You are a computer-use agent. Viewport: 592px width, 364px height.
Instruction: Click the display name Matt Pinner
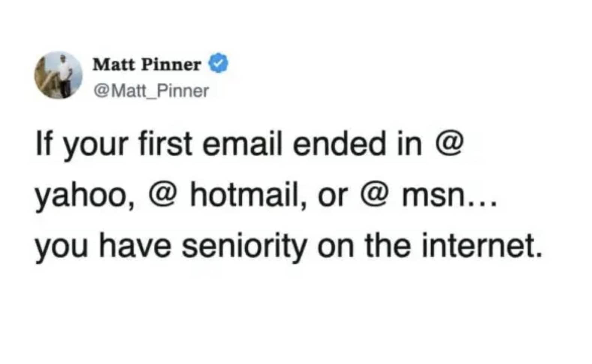pyautogui.click(x=147, y=65)
